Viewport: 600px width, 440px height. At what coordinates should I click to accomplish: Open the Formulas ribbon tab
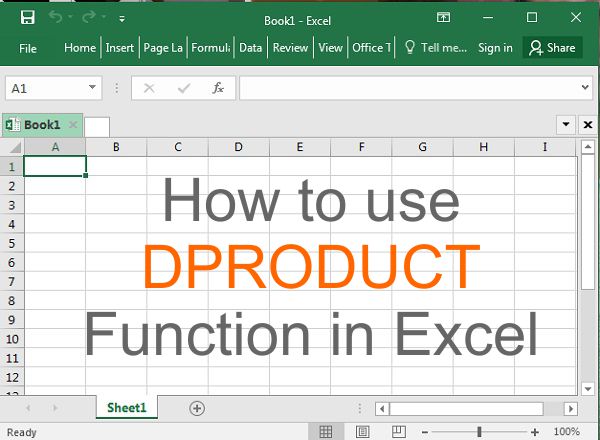pyautogui.click(x=211, y=48)
